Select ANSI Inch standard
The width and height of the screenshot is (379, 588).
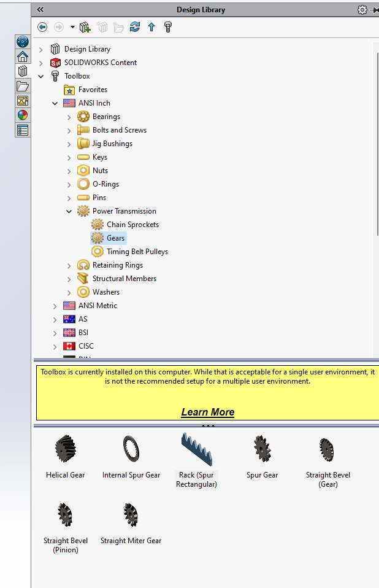point(94,103)
